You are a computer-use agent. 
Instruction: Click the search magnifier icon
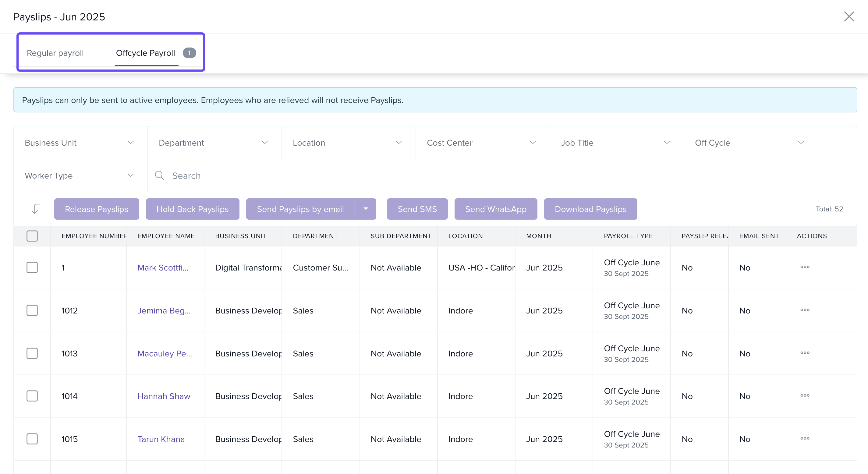(x=159, y=175)
